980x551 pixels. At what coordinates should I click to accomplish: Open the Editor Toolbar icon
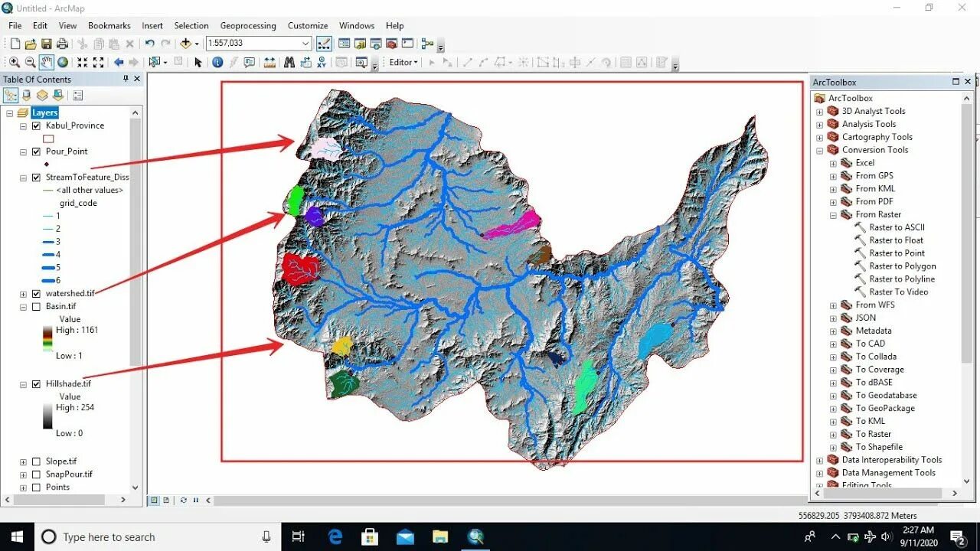pos(324,44)
